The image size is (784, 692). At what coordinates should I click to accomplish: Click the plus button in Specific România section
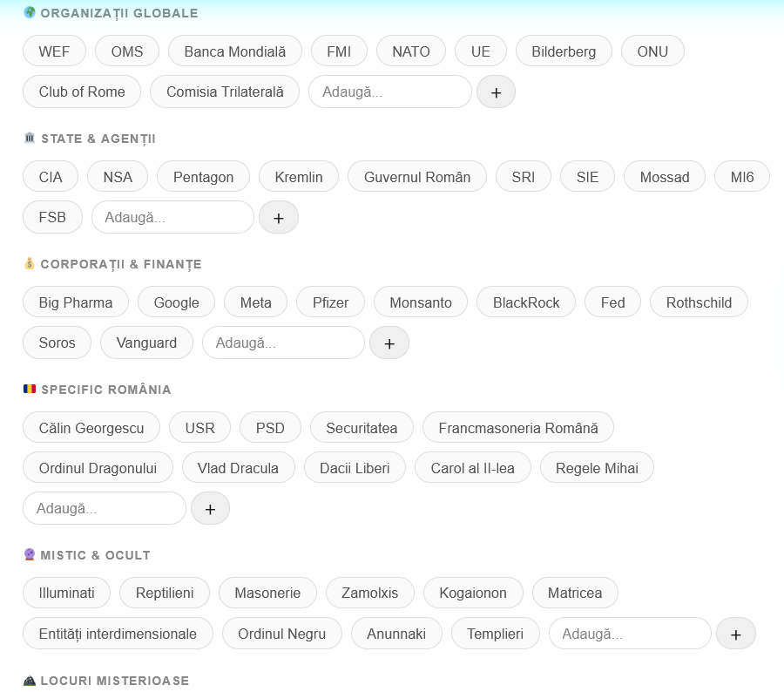coord(210,509)
